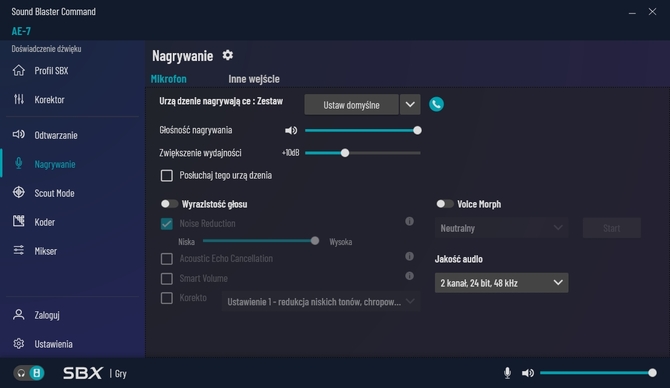The image size is (670, 388).
Task: Click Voice Morph Start button
Action: click(x=611, y=228)
